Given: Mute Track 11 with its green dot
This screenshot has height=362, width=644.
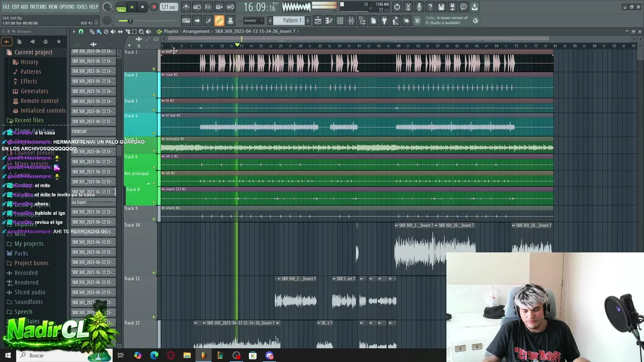Looking at the screenshot, I should point(154,317).
